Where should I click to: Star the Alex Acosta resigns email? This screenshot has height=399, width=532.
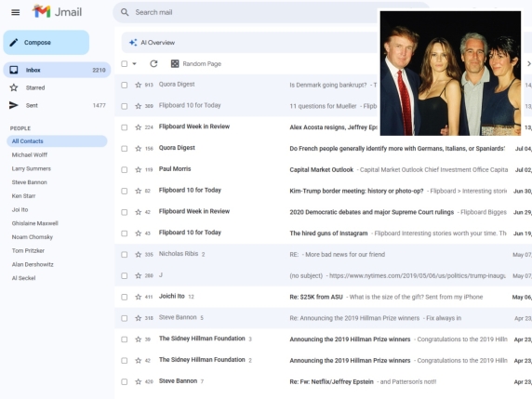tap(138, 127)
